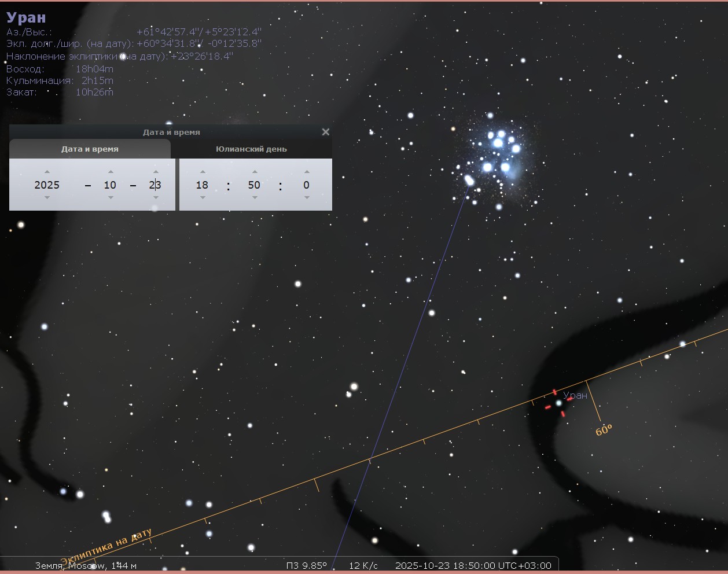Viewport: 728px width, 574px height.
Task: Select the Уран planet marker in sky
Action: (558, 403)
